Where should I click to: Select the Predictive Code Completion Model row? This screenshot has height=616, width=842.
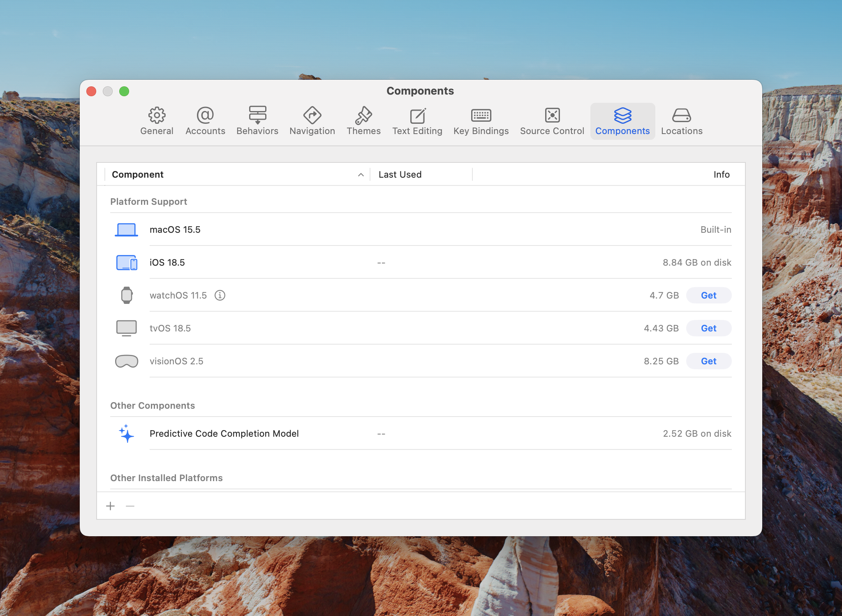click(x=421, y=433)
